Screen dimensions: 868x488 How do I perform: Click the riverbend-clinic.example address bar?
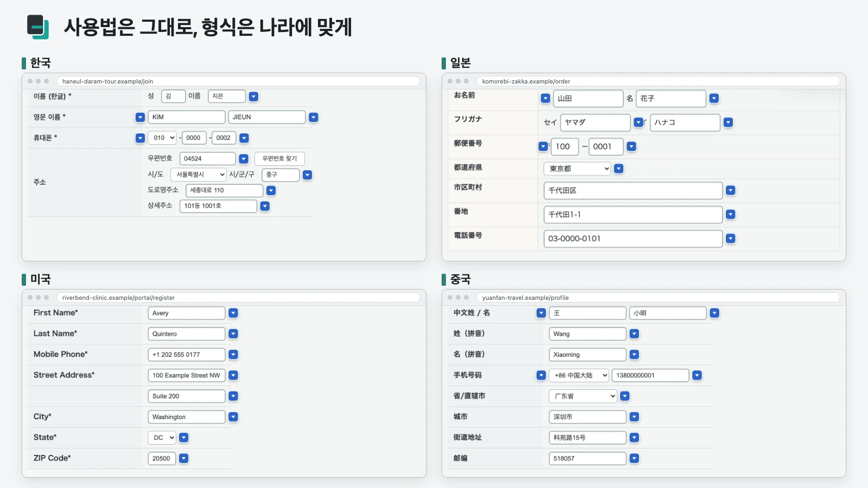coord(238,298)
